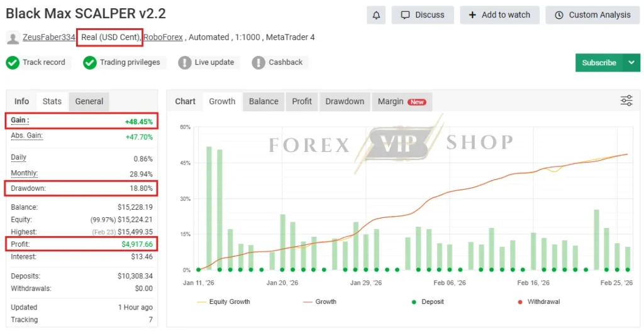The image size is (644, 331).
Task: Click the Jan 20, '26 axis label
Action: point(282,283)
